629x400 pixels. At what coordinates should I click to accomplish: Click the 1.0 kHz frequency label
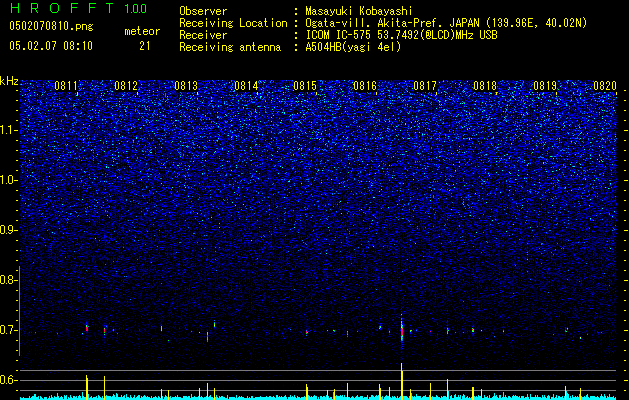pyautogui.click(x=7, y=180)
